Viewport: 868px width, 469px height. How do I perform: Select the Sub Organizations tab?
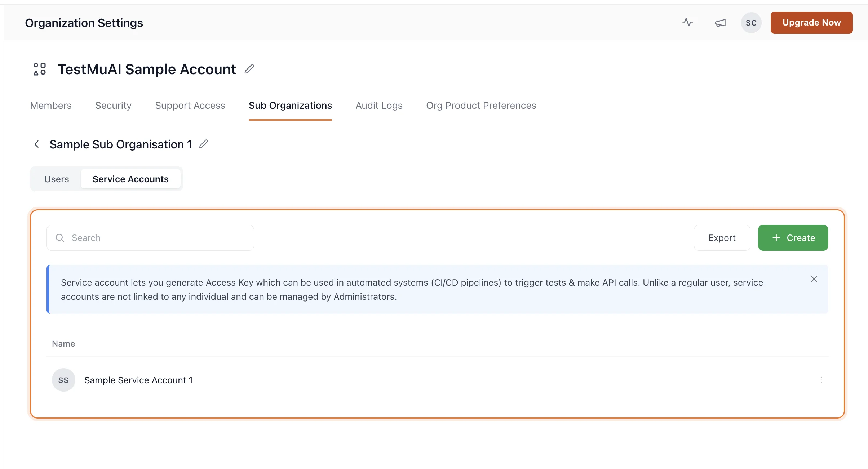point(290,106)
